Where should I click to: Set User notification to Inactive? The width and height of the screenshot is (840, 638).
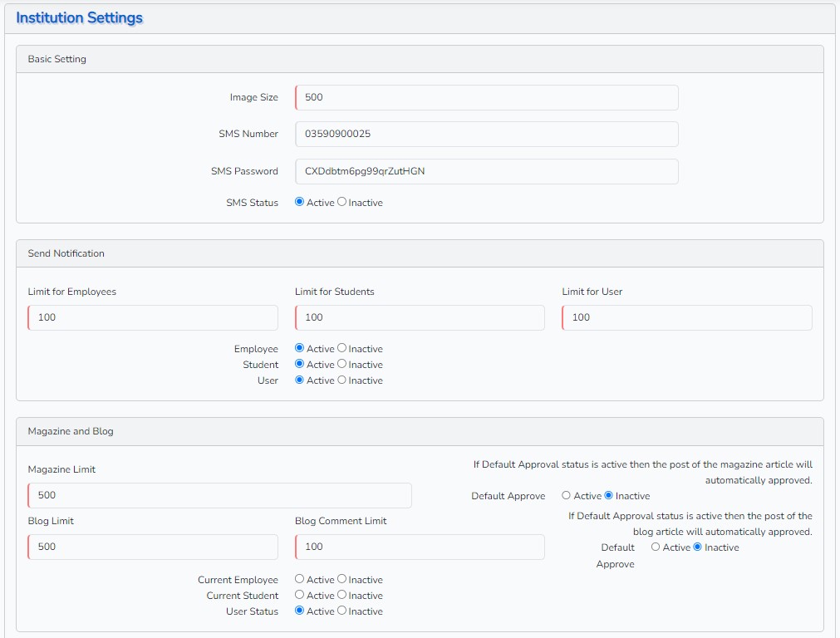(342, 380)
